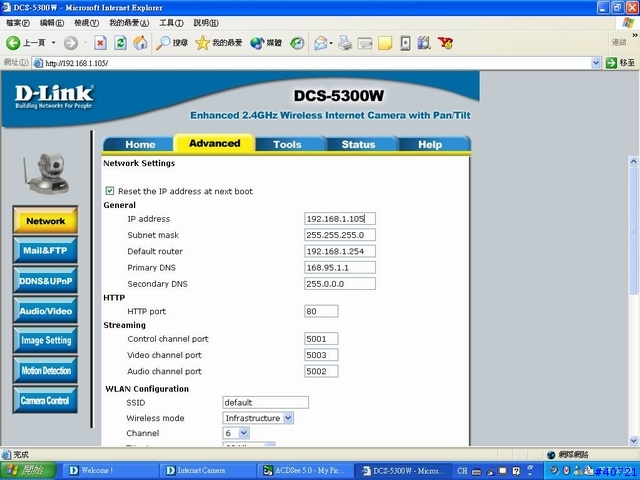This screenshot has height=480, width=640.
Task: Click the Primary DNS field
Action: click(x=340, y=267)
